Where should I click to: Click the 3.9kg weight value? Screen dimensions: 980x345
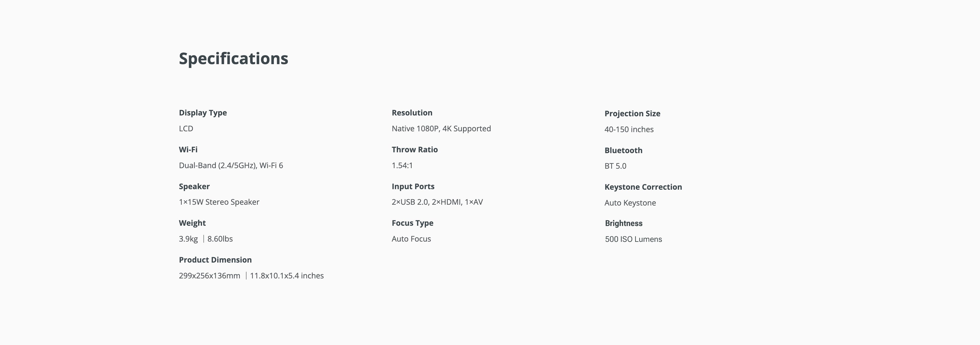188,239
